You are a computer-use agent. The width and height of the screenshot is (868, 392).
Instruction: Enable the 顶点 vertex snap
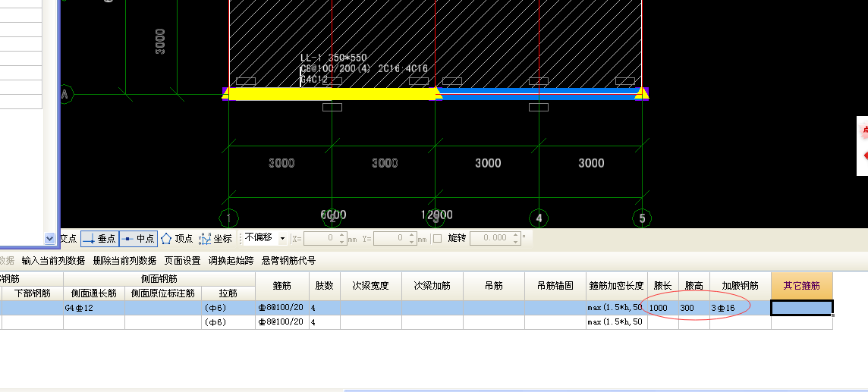[177, 238]
